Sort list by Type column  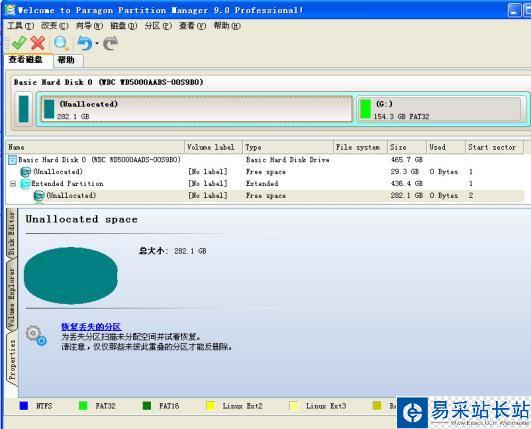(x=288, y=147)
